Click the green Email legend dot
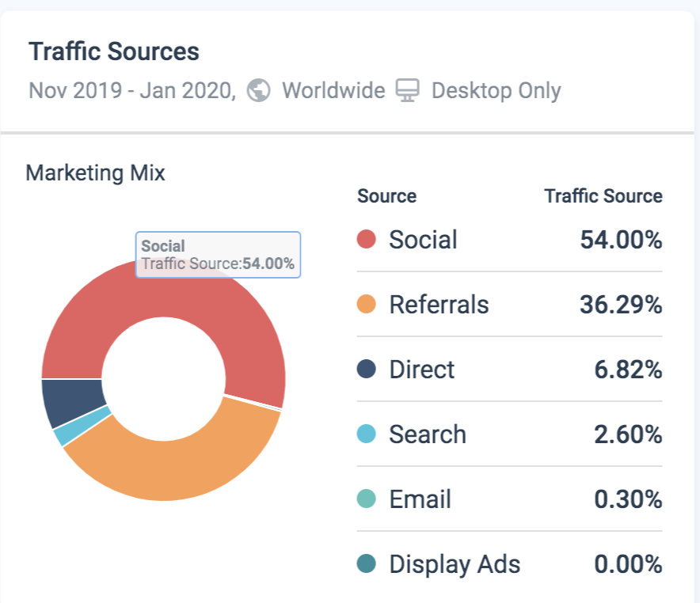This screenshot has height=603, width=700. point(366,499)
